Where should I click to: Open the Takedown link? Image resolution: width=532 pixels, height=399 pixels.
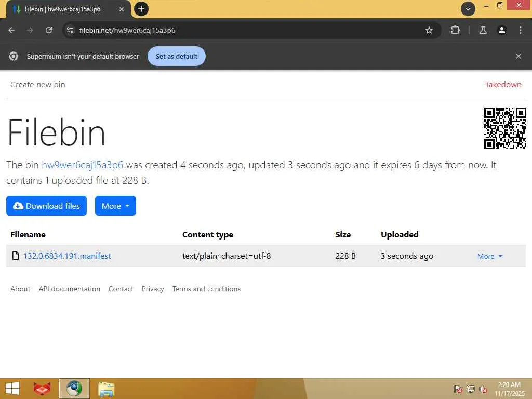(503, 85)
